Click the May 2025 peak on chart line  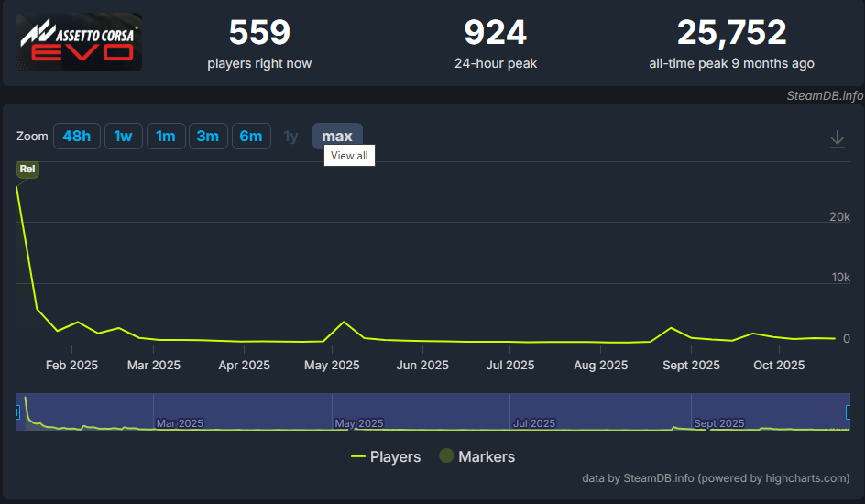[344, 323]
